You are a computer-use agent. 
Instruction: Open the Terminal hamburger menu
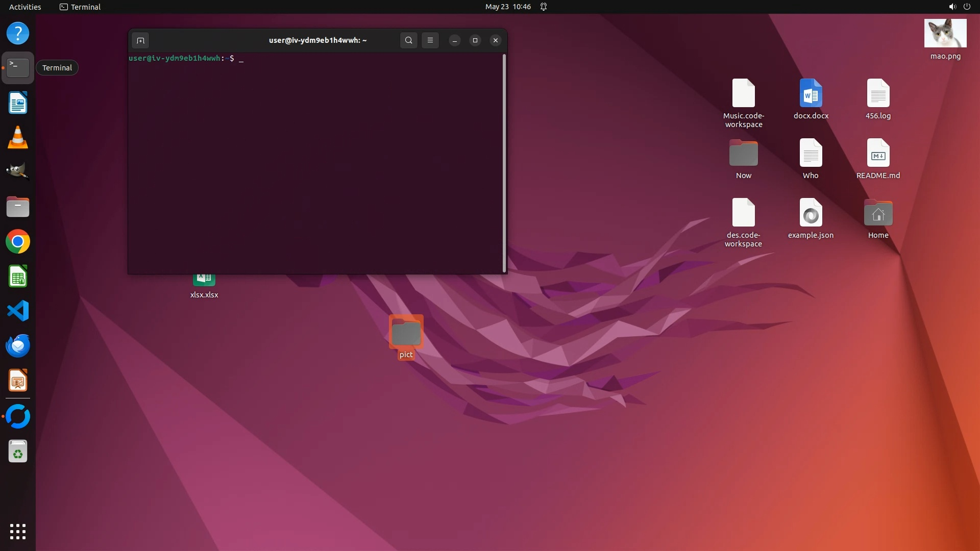coord(430,40)
